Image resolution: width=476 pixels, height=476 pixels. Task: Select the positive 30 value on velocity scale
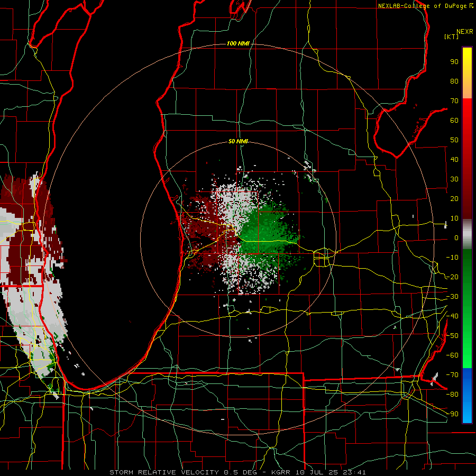pos(454,179)
